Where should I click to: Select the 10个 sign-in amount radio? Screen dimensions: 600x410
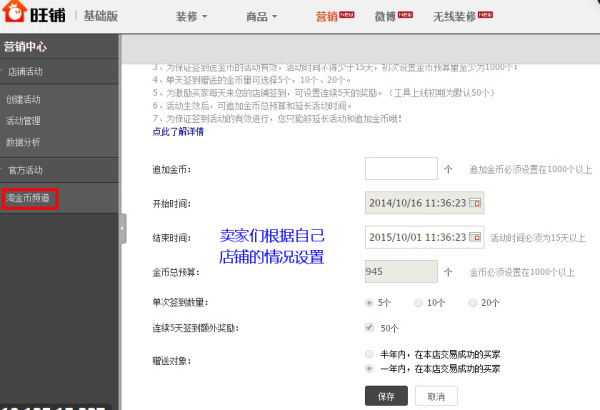click(419, 303)
